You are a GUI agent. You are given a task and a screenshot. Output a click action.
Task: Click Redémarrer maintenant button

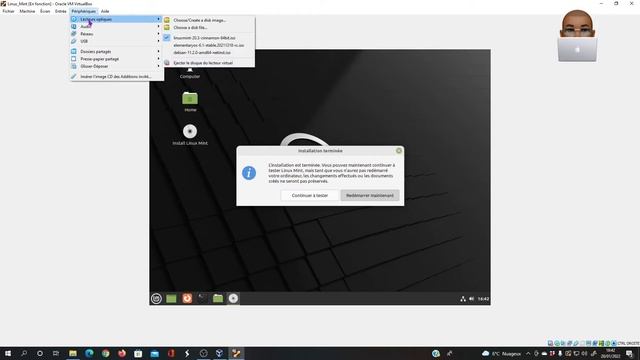pos(370,196)
